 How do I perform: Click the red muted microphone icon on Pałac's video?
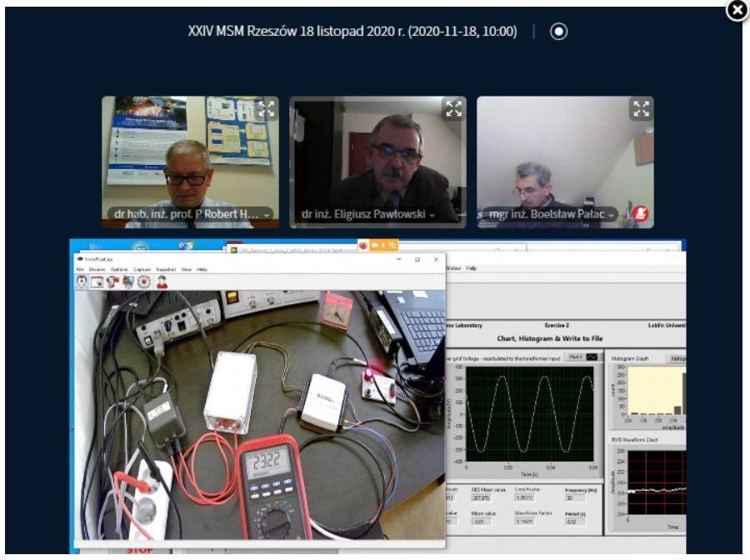pos(641,215)
